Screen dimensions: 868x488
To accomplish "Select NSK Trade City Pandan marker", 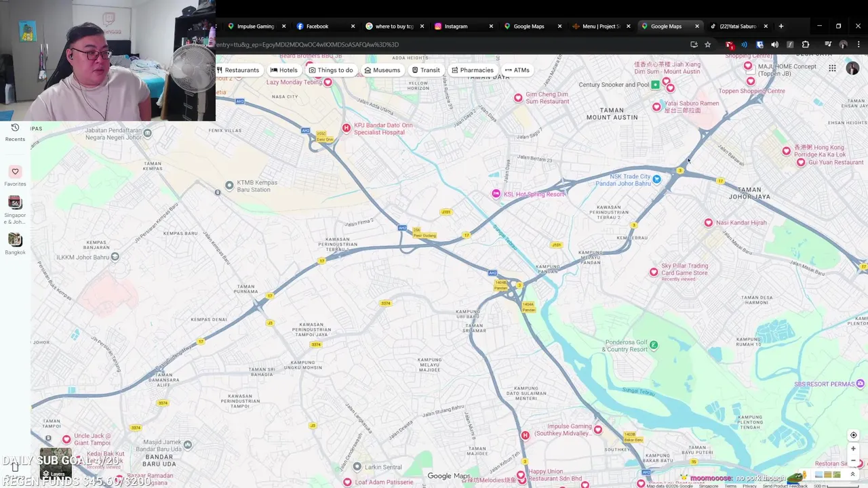I will (656, 180).
